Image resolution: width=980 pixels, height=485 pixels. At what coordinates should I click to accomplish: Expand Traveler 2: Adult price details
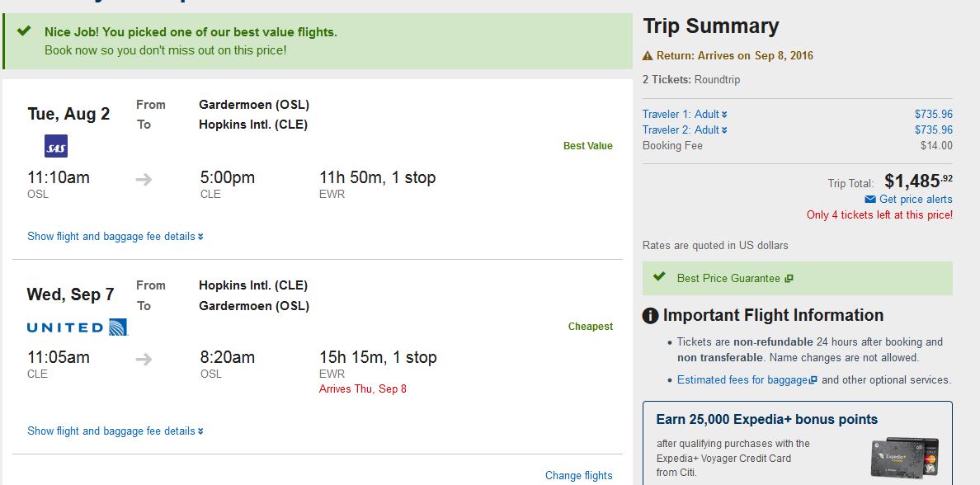click(685, 130)
